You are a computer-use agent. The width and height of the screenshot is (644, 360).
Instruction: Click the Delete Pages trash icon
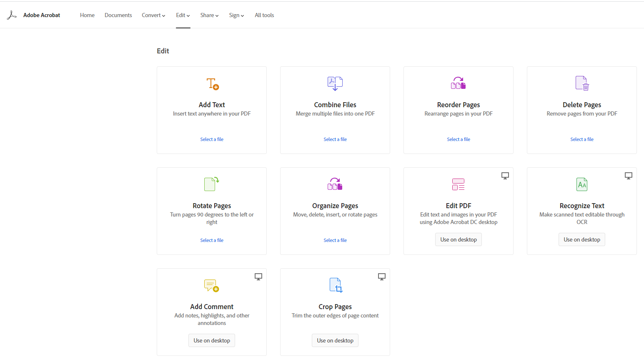coord(582,83)
